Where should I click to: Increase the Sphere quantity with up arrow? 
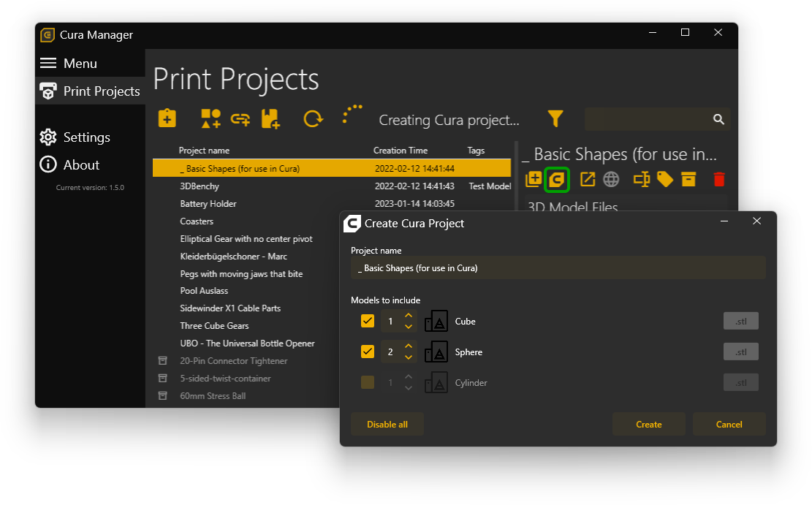(x=409, y=346)
